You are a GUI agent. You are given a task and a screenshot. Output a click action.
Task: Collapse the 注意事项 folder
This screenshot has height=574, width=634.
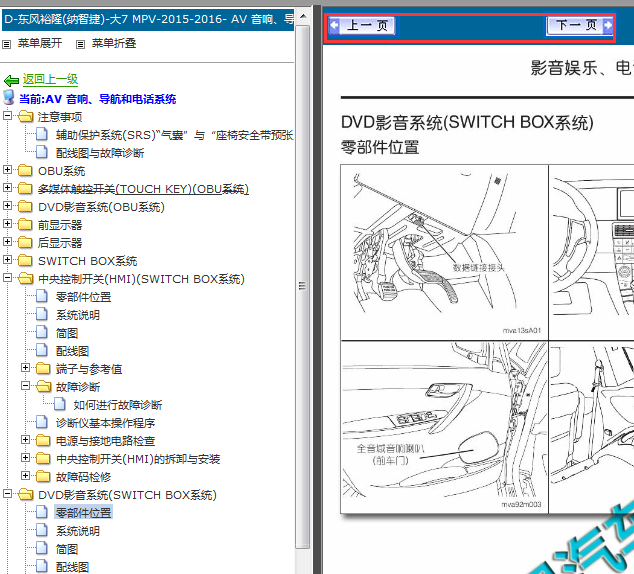7,116
